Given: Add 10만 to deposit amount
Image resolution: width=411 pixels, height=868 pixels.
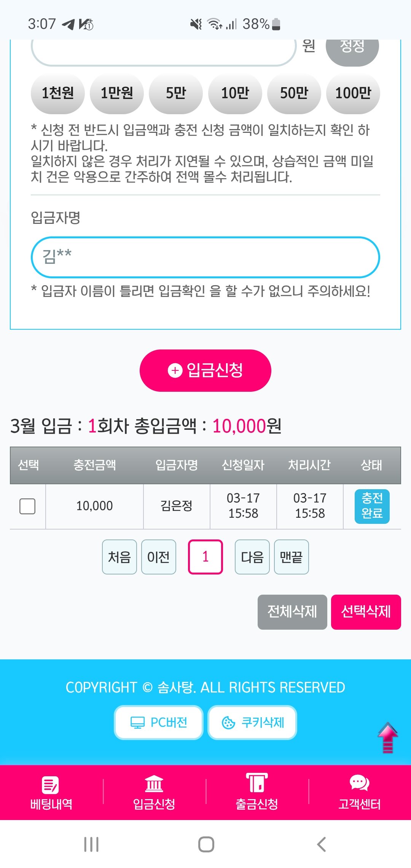Looking at the screenshot, I should pyautogui.click(x=235, y=93).
